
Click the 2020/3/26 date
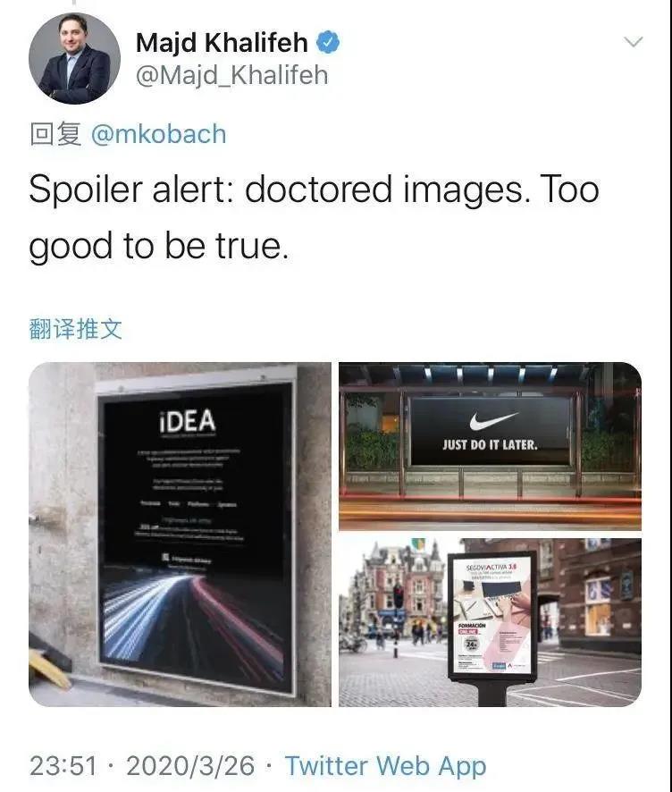coord(190,766)
